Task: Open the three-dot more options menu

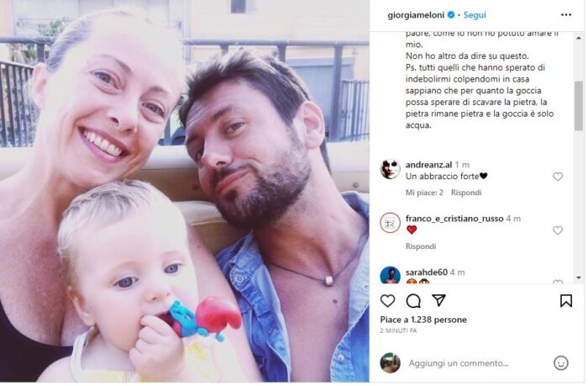Action: click(566, 15)
